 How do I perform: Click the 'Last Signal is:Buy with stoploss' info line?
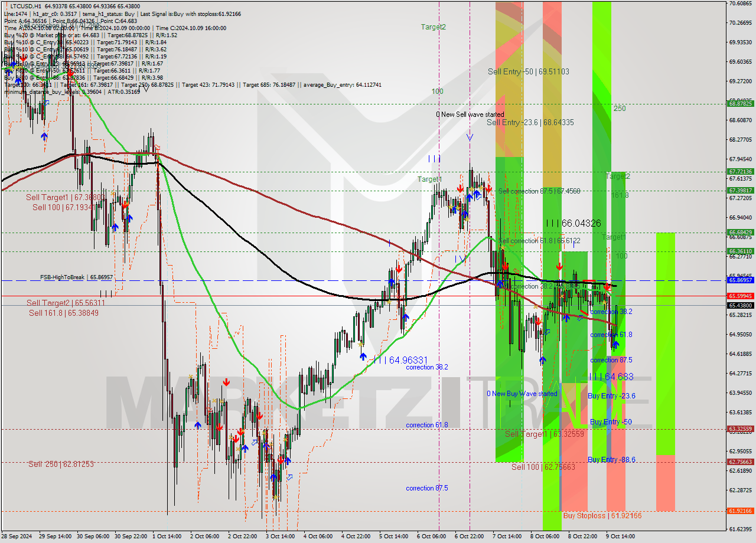point(190,14)
